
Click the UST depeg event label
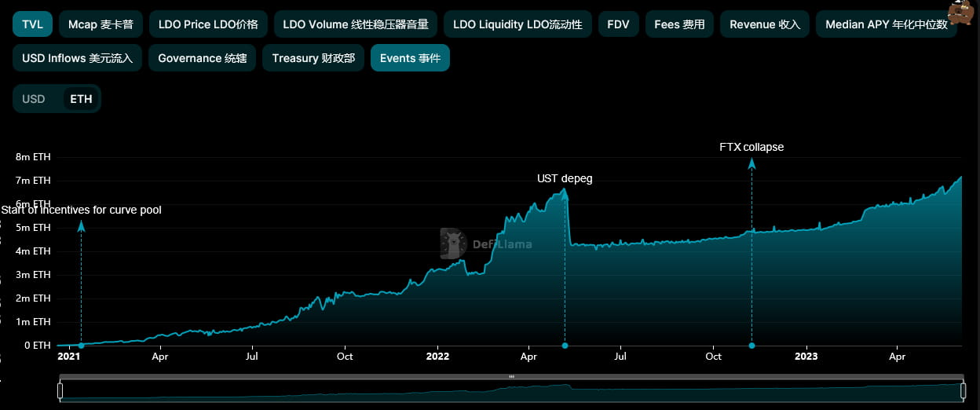[565, 178]
